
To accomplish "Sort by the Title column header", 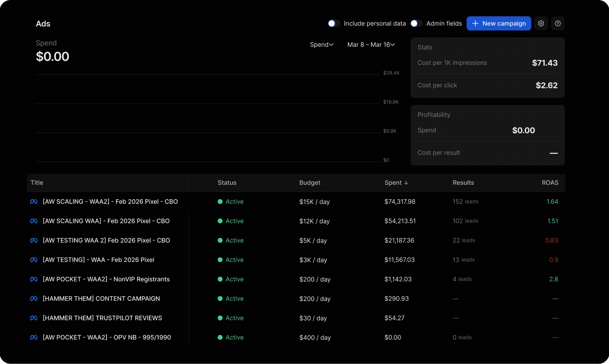I will (37, 182).
